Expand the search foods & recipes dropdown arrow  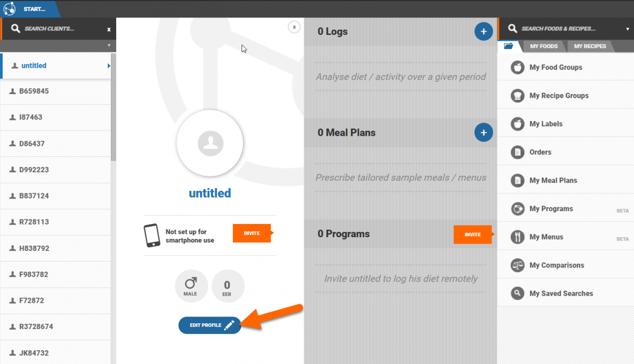(x=628, y=29)
